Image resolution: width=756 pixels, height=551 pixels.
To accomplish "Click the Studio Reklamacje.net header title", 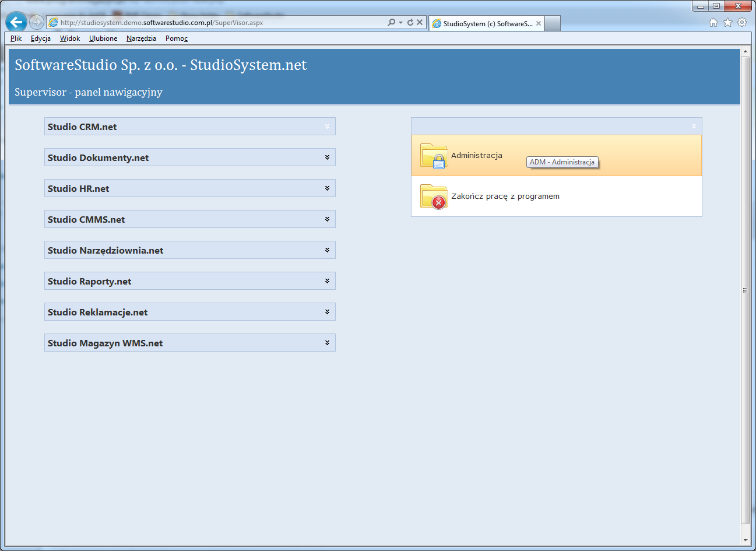I will [x=97, y=312].
